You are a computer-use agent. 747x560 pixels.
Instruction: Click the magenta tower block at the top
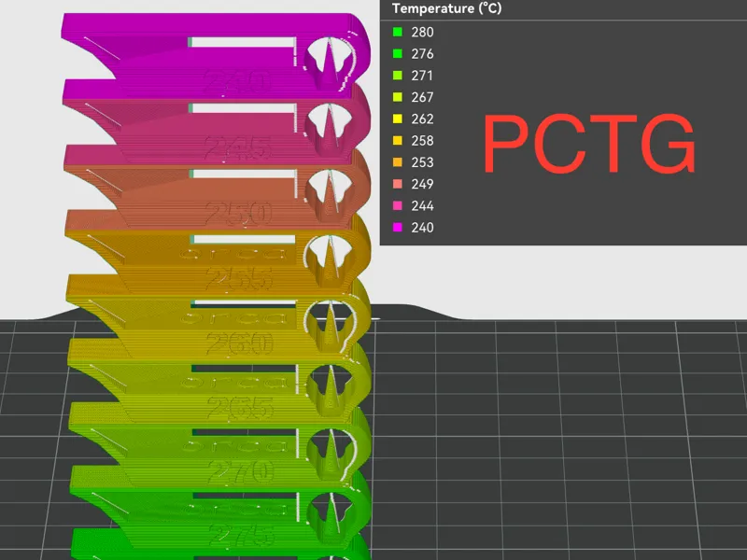tap(217, 56)
